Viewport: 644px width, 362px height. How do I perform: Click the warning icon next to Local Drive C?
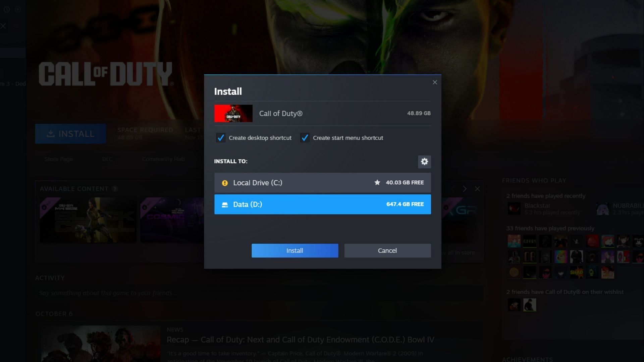point(224,183)
